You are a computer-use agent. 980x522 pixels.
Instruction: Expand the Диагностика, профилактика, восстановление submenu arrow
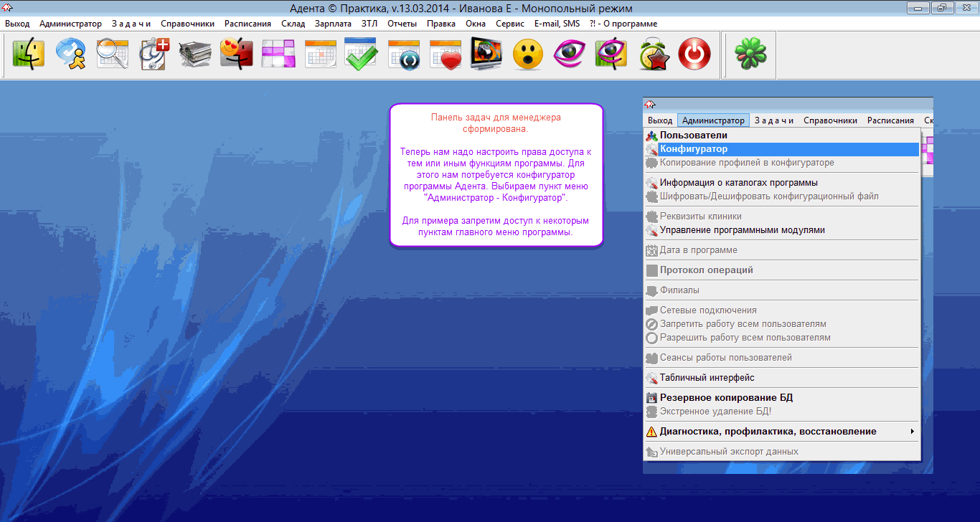coord(912,432)
